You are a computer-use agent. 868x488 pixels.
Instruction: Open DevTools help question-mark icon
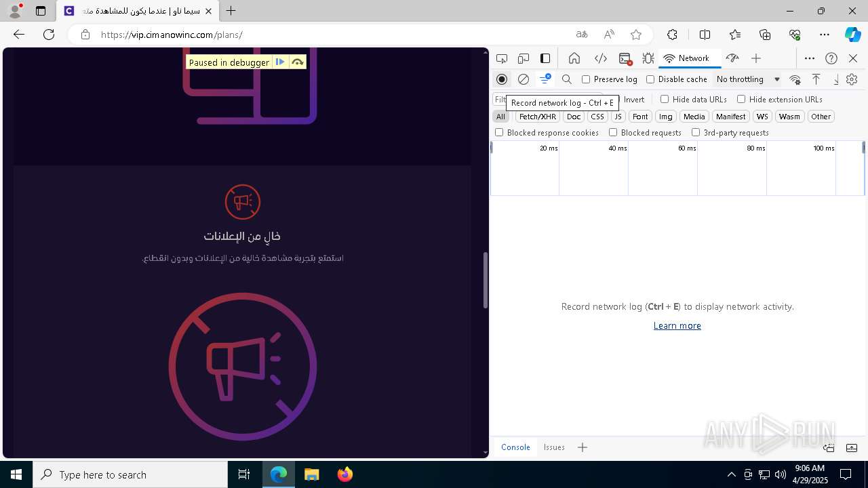tap(831, 58)
